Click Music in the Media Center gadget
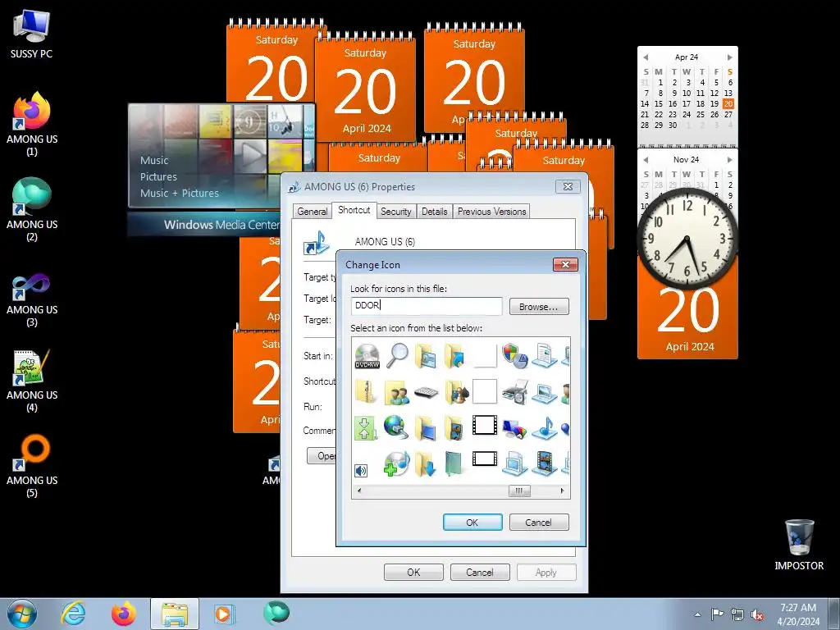The height and width of the screenshot is (630, 840). 154,160
